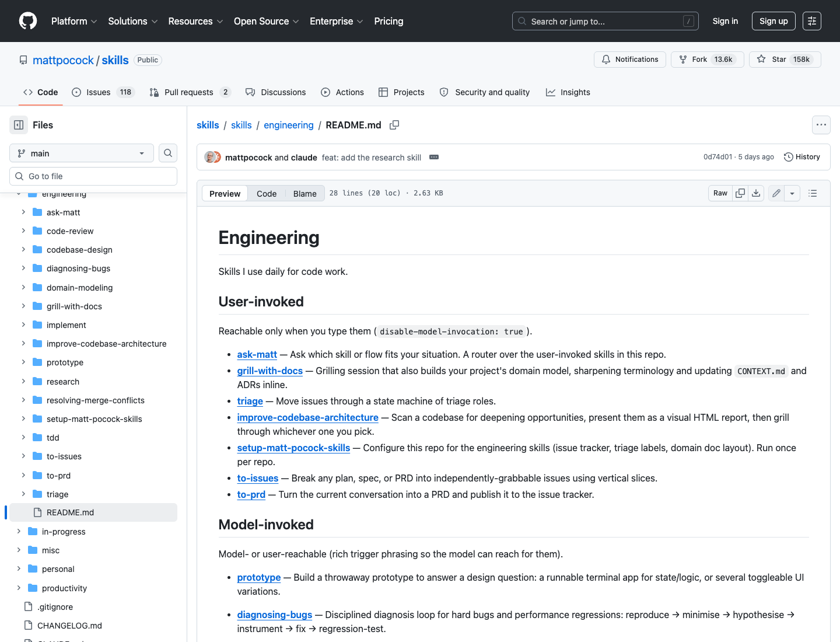Expand the productivity folder
840x642 pixels.
point(19,588)
